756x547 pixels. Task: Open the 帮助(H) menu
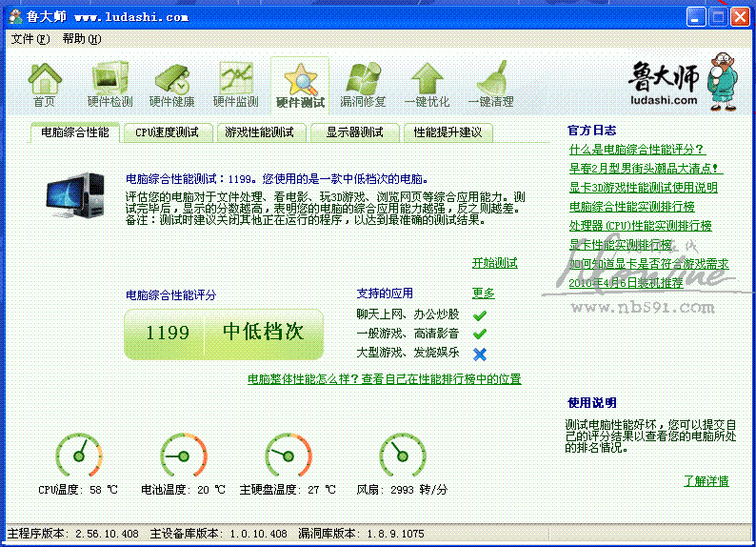pos(81,39)
